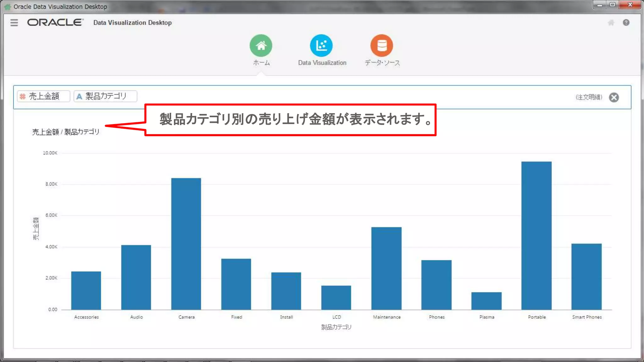The height and width of the screenshot is (362, 644).
Task: Select the Smart Phones bar
Action: [x=586, y=277]
